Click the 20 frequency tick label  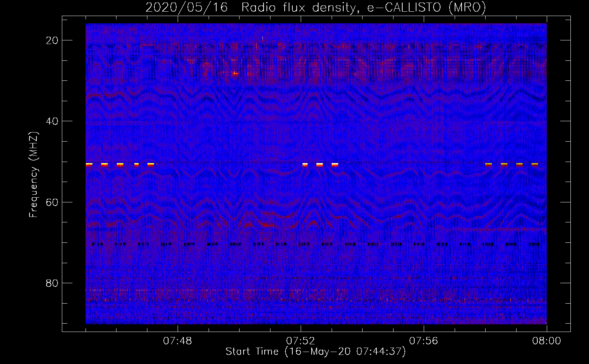[52, 40]
